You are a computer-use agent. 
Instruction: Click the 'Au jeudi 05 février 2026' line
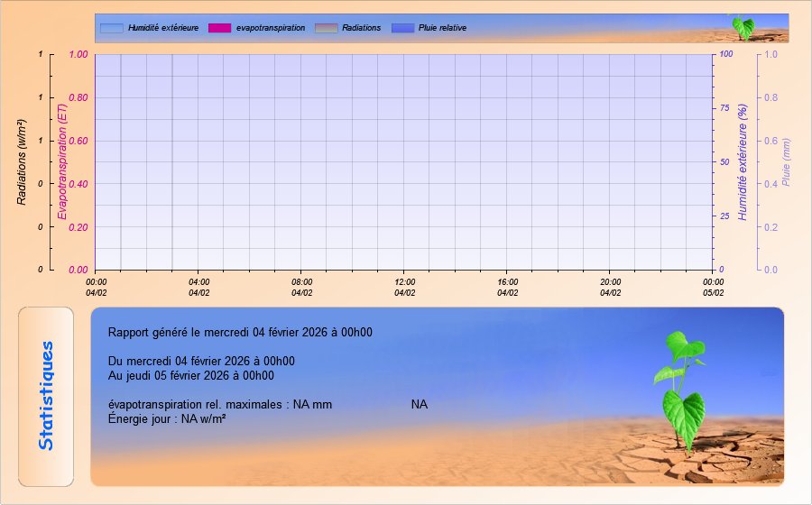coord(191,376)
